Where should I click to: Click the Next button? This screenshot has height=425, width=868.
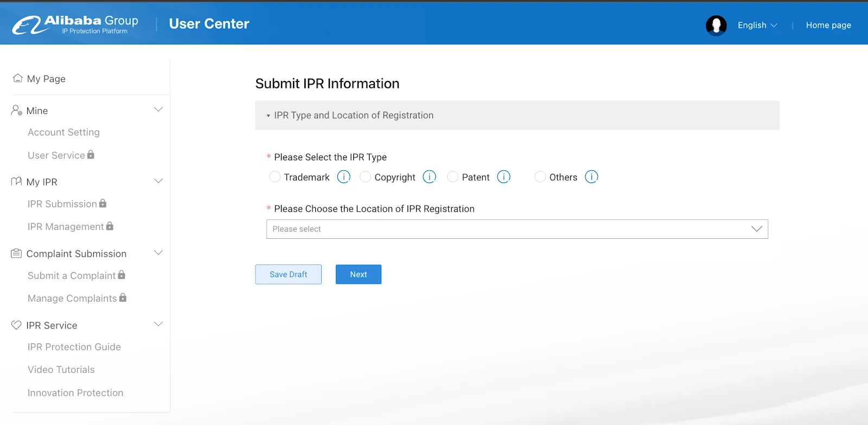point(359,275)
